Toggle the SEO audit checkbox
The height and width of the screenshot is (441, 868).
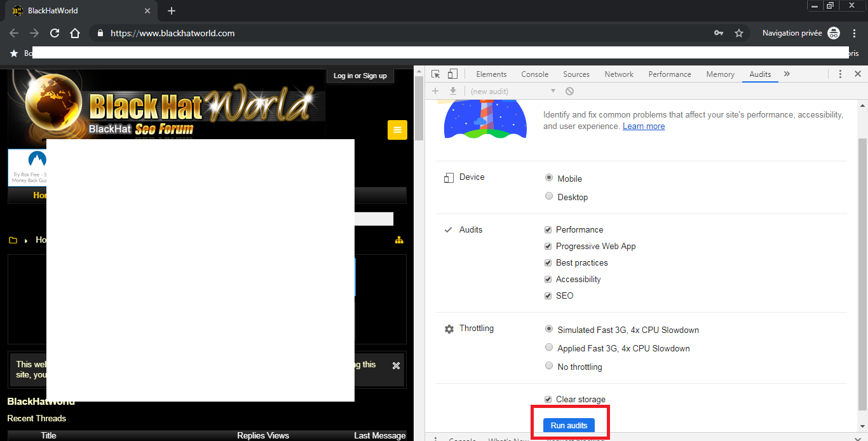tap(548, 295)
